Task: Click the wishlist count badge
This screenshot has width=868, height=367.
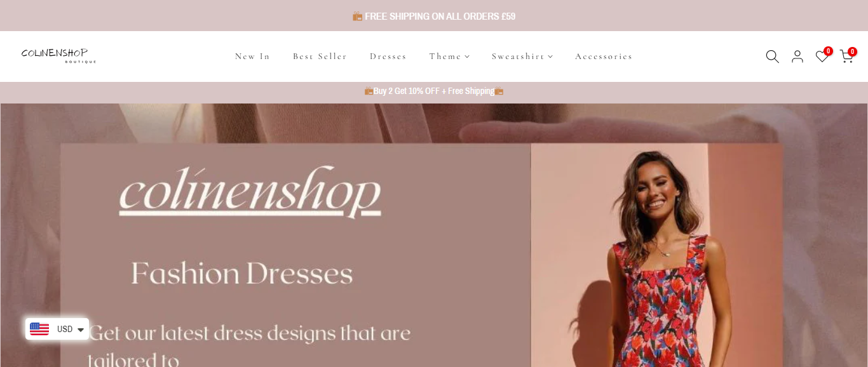Action: (x=828, y=51)
